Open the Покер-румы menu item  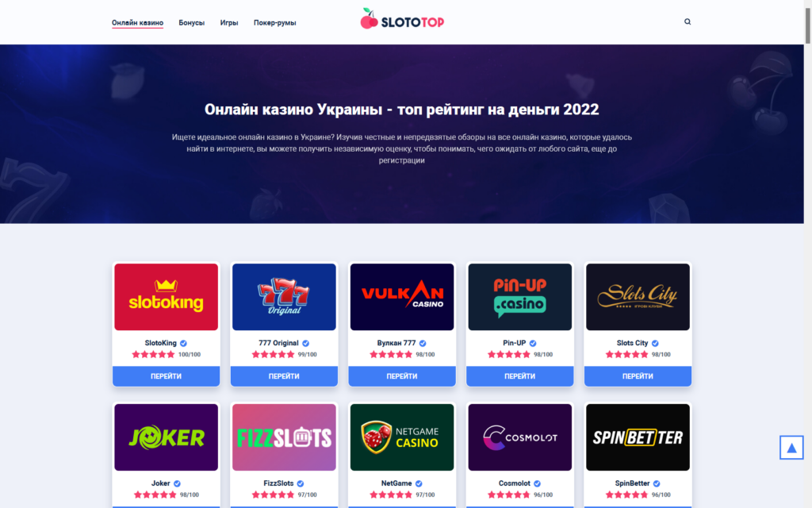click(x=274, y=23)
